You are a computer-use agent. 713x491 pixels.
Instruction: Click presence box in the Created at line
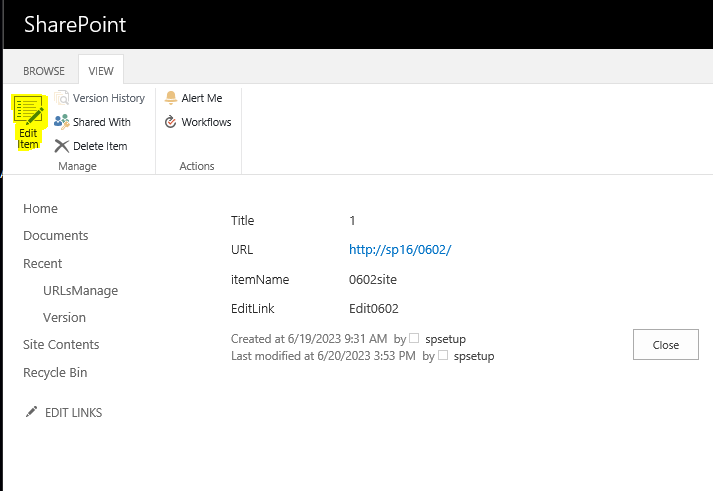coord(414,338)
